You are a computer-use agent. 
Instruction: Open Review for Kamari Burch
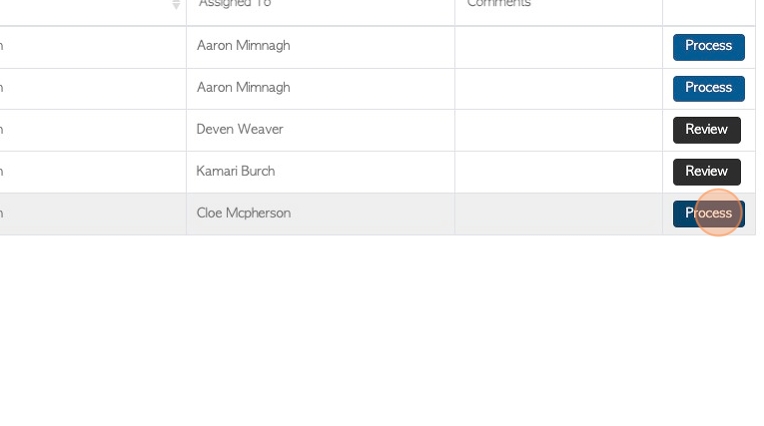click(707, 172)
